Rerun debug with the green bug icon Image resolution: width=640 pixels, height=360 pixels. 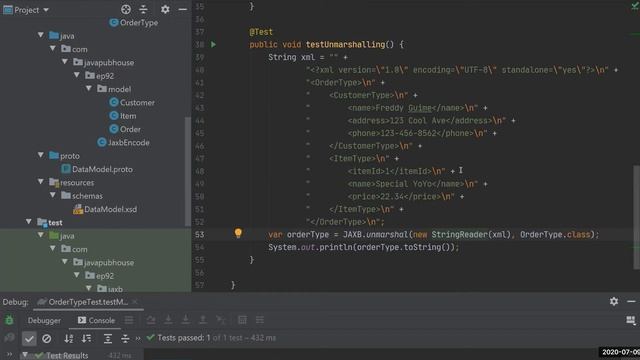(9, 320)
